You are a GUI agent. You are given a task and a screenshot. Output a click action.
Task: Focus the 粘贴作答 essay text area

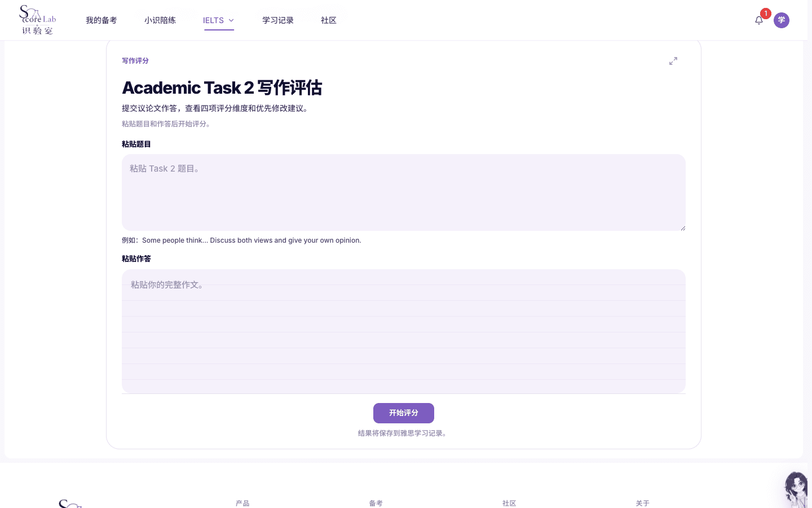404,331
